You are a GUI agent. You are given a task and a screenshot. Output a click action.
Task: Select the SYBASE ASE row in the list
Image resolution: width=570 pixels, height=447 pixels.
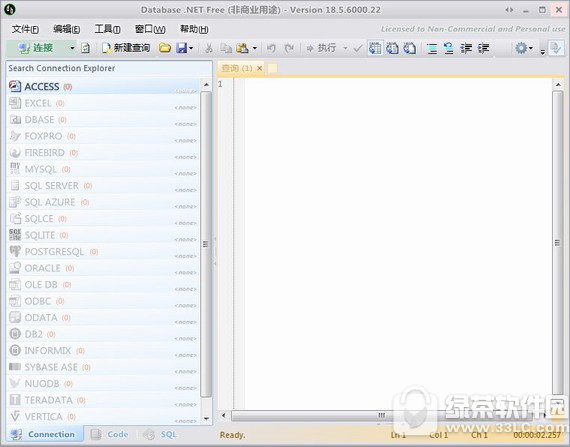(x=103, y=367)
